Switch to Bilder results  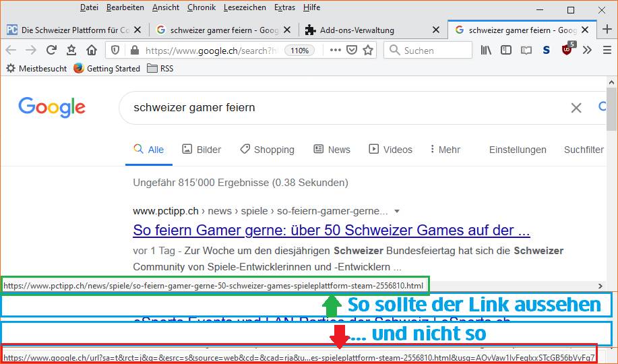point(202,150)
